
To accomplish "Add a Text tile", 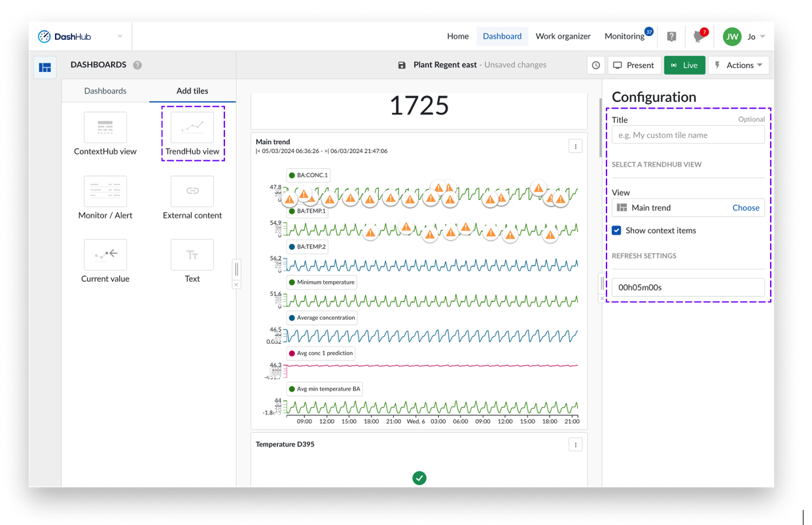I will coord(192,255).
